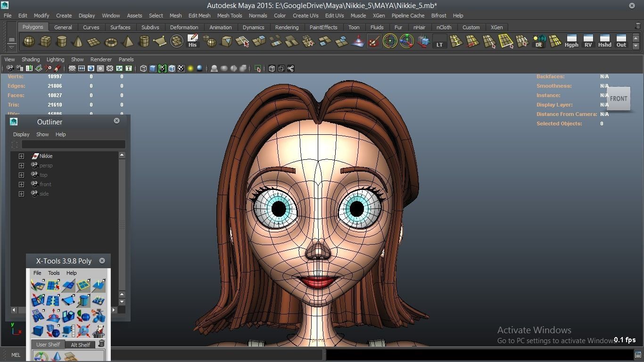Click the LT shelf button
Viewport: 644px width, 362px height.
[439, 41]
